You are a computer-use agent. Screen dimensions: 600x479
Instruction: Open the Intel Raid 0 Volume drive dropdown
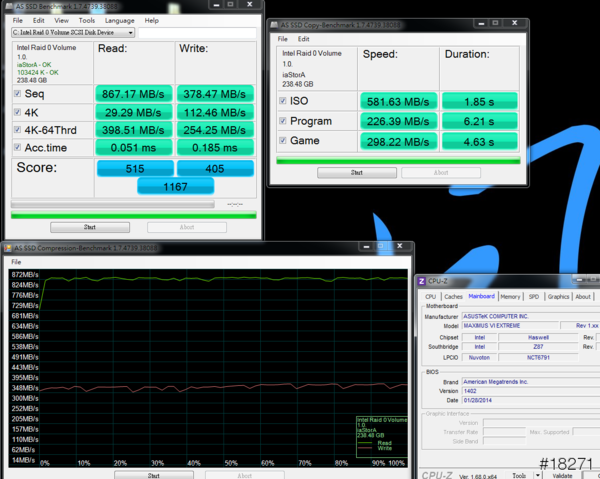130,33
